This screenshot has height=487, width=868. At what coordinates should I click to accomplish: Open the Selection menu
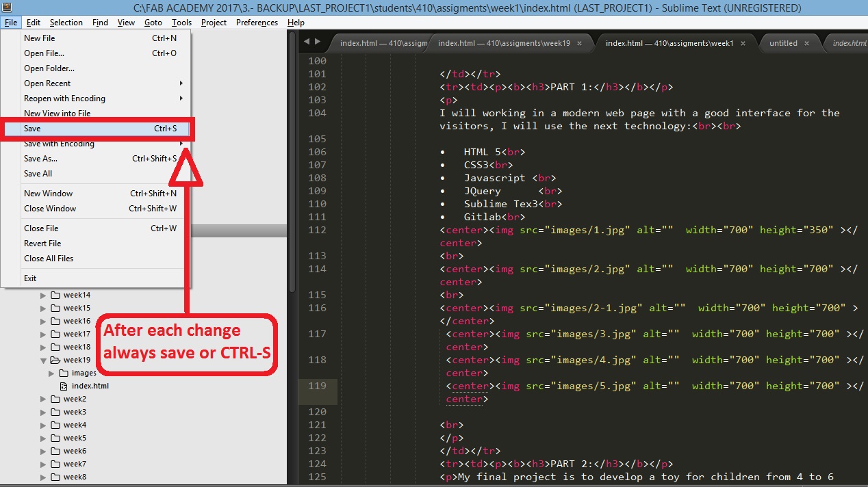[x=66, y=23]
